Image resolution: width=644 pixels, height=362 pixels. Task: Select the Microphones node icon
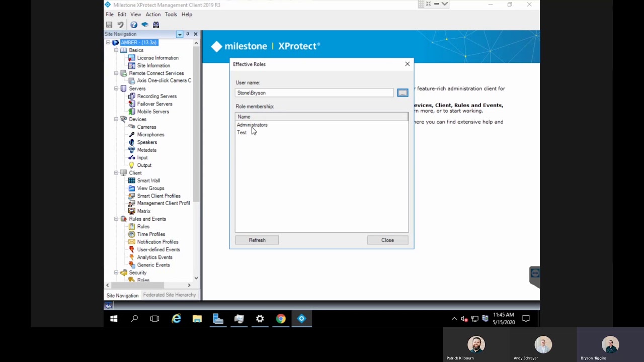[132, 134]
